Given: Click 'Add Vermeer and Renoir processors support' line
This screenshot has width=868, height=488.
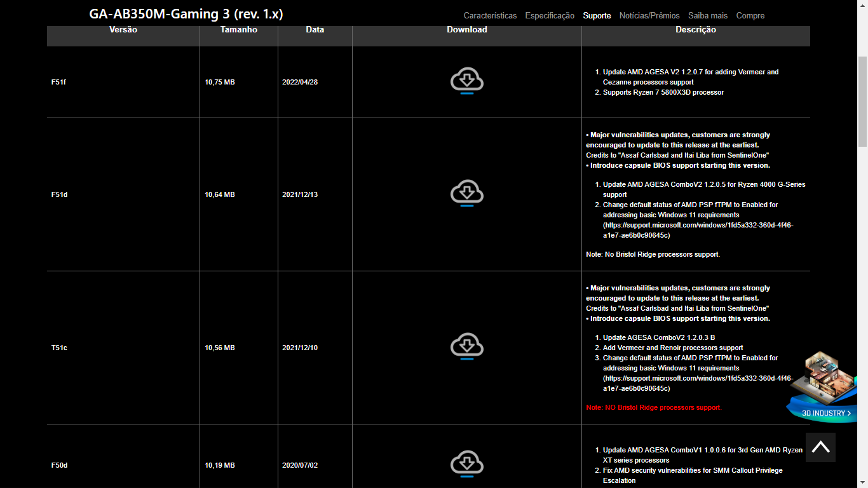Looking at the screenshot, I should point(673,348).
